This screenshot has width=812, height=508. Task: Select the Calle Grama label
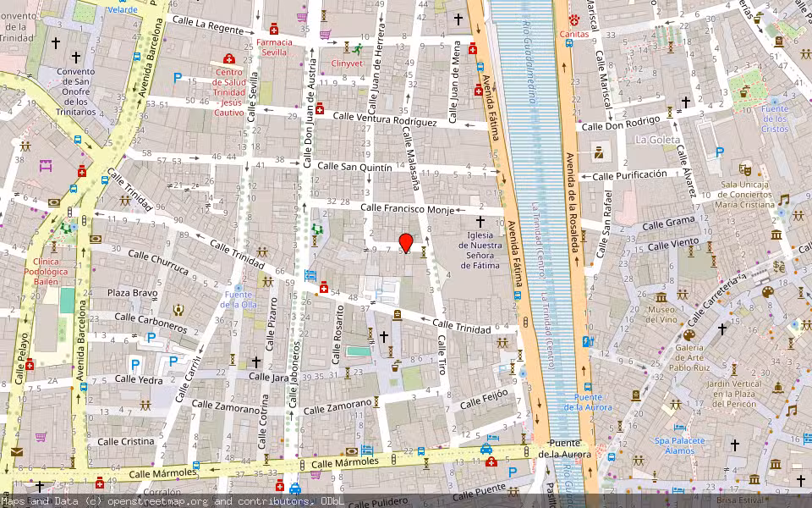pos(668,224)
